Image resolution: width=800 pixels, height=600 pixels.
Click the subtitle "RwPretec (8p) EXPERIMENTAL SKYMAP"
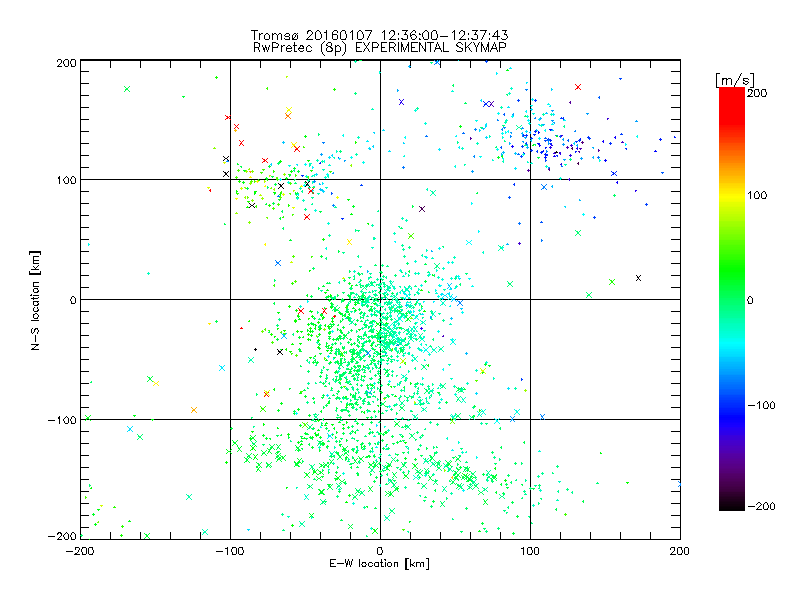380,48
